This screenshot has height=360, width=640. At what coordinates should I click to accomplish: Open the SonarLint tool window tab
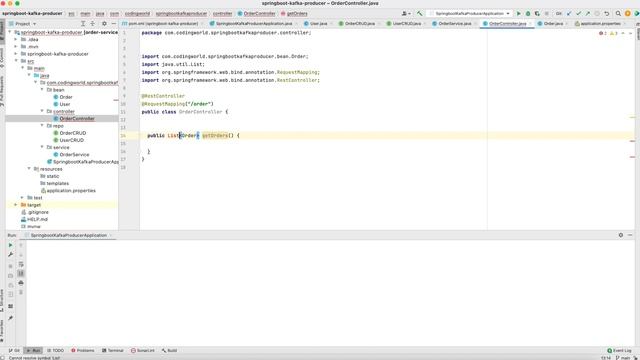coord(143,351)
